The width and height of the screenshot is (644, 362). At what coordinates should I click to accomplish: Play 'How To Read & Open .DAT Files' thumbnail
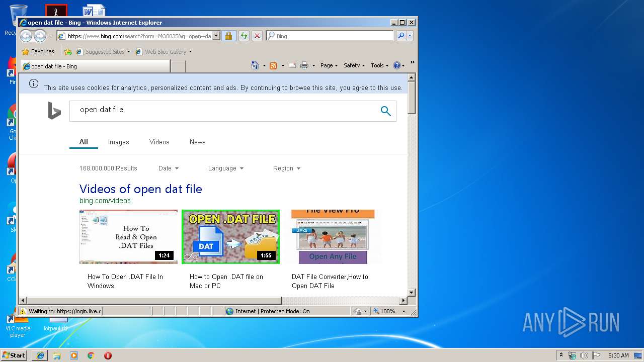128,237
